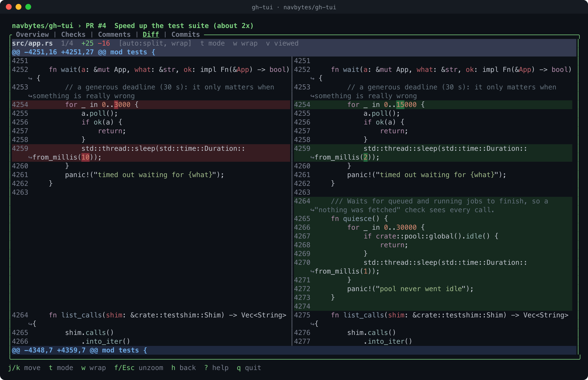Click right pane line 4275 'fn list_calls'
Image resolution: width=588 pixels, height=380 pixels.
coord(433,319)
